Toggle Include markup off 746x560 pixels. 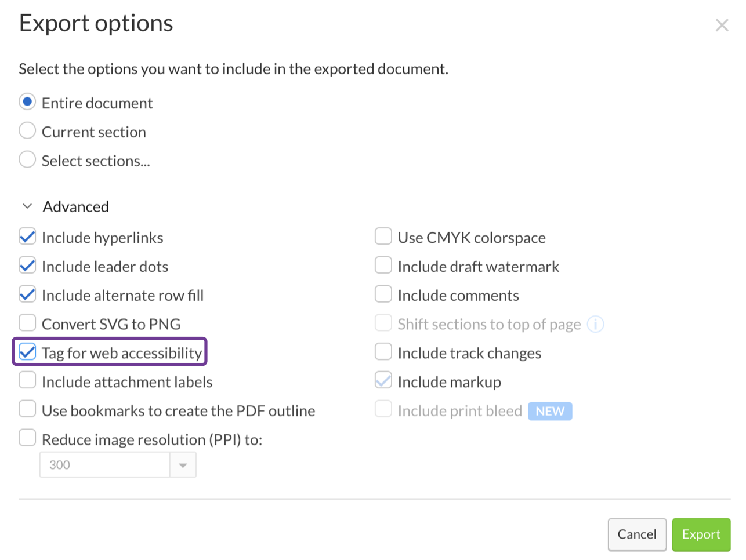(383, 380)
